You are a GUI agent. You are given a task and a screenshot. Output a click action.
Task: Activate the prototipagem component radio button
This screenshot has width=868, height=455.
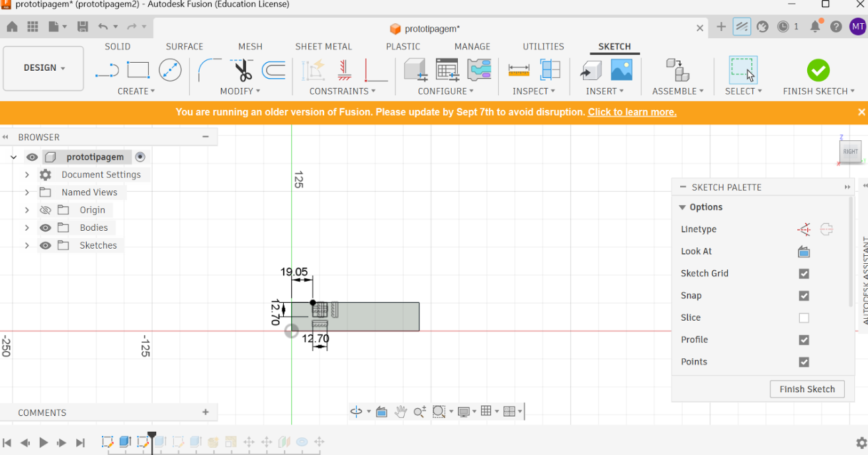click(140, 157)
